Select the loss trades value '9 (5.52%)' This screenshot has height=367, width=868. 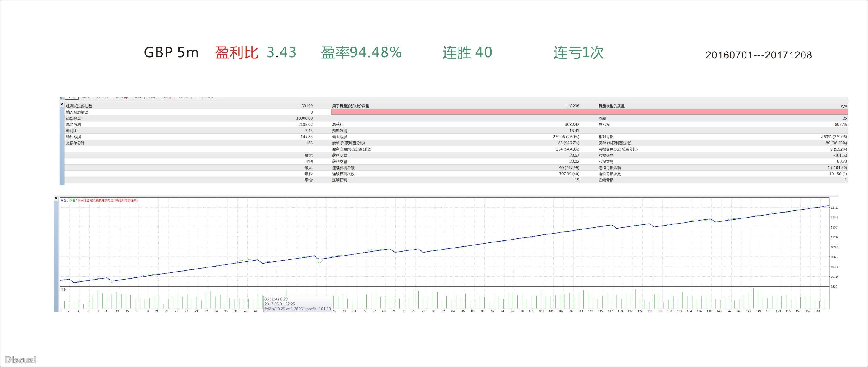click(x=839, y=149)
